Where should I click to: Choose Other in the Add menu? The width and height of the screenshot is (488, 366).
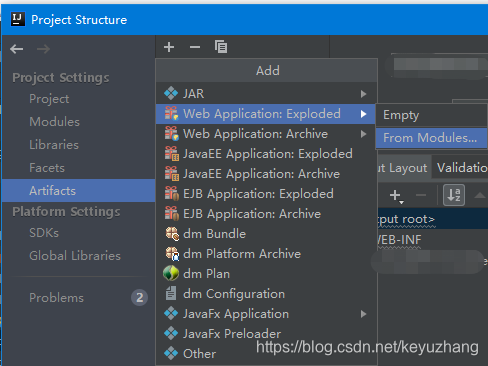click(266, 354)
